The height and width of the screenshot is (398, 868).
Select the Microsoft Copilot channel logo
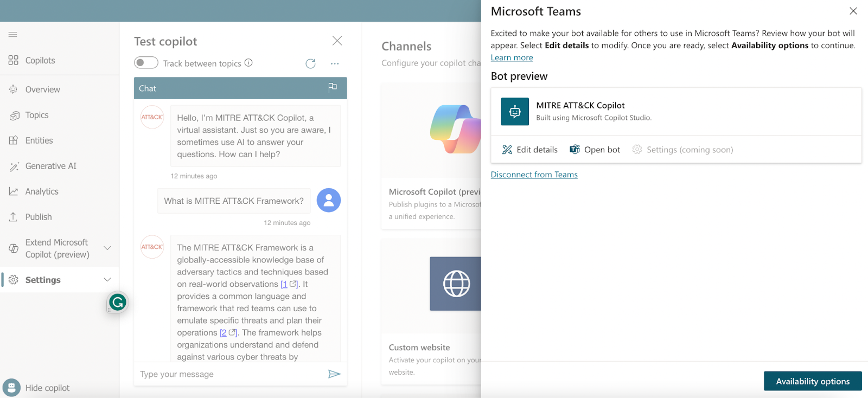(x=455, y=130)
